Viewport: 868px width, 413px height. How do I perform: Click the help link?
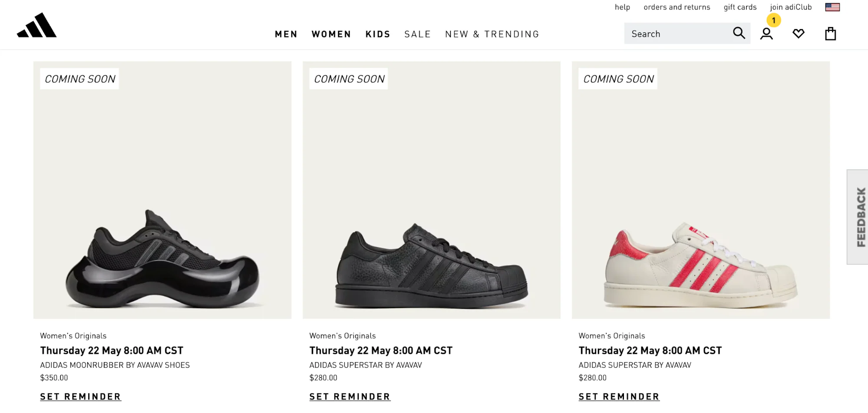(x=622, y=7)
